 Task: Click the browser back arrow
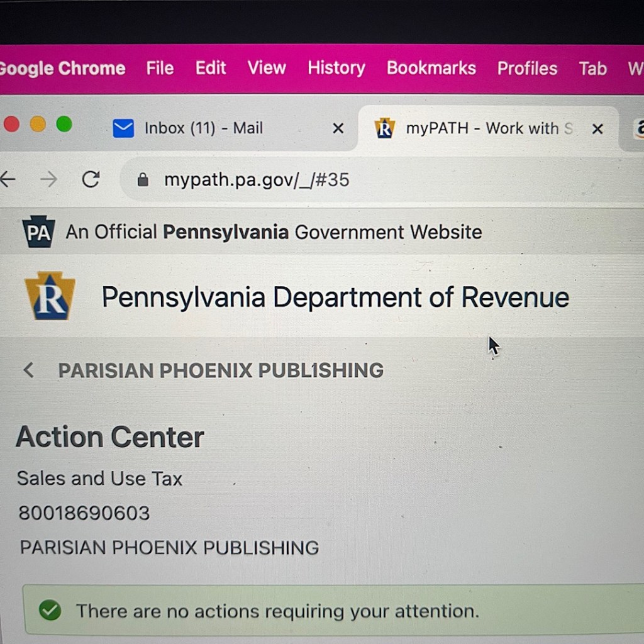(x=8, y=180)
